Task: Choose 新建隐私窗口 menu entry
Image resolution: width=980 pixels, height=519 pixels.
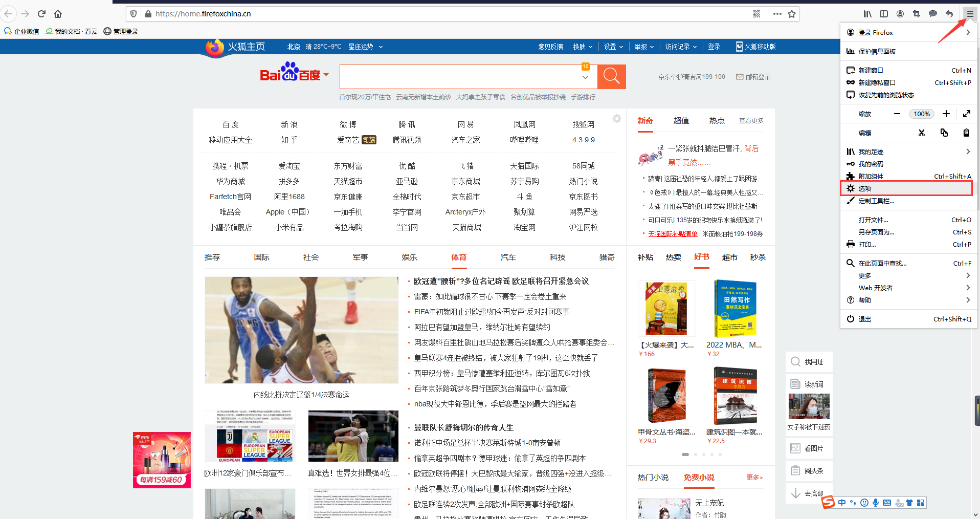Action: tap(908, 82)
